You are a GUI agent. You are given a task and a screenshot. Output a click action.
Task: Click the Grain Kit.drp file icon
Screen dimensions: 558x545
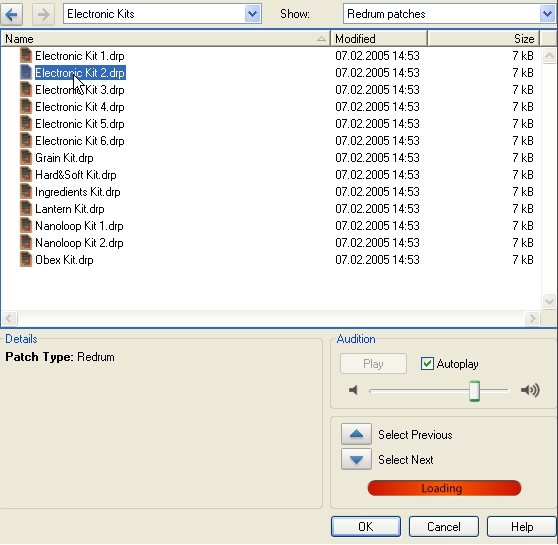pos(26,157)
